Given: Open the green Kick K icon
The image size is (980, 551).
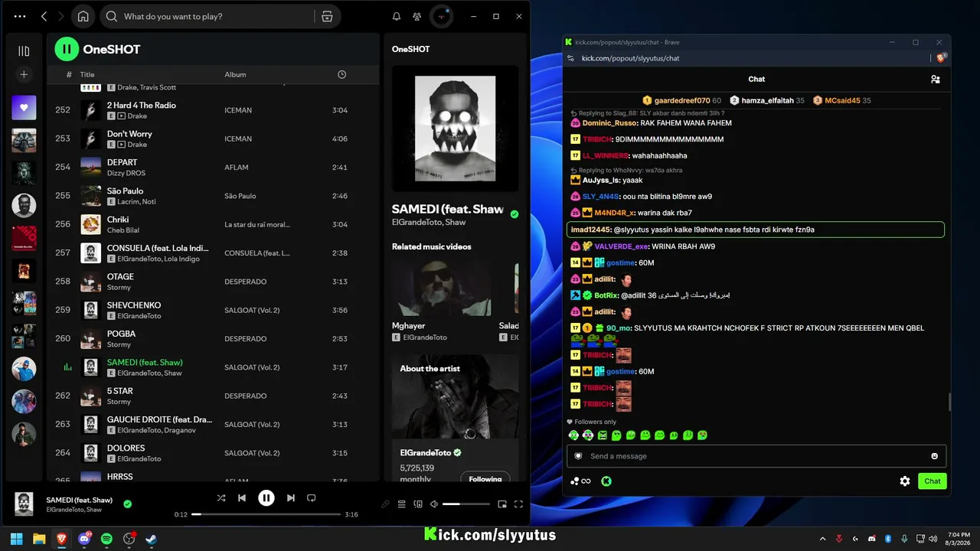Looking at the screenshot, I should 606,481.
